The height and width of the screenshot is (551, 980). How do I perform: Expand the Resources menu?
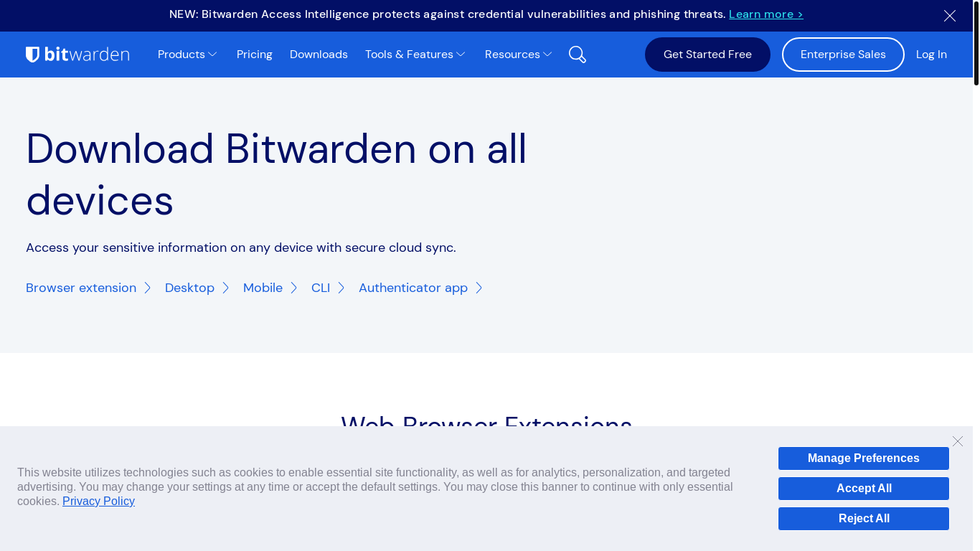coord(519,55)
